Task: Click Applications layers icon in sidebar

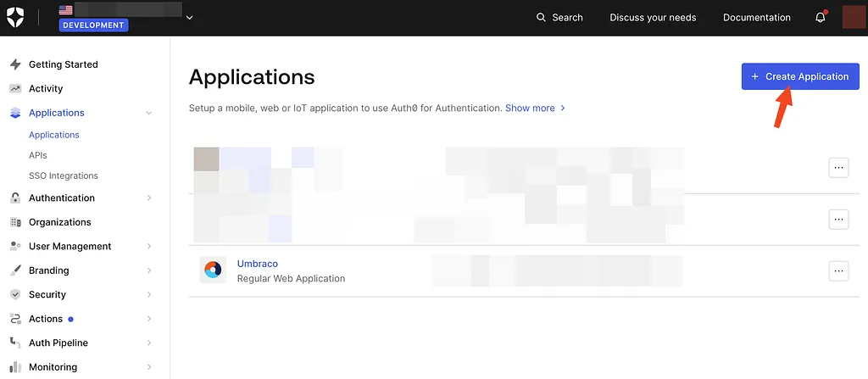Action: [x=15, y=113]
